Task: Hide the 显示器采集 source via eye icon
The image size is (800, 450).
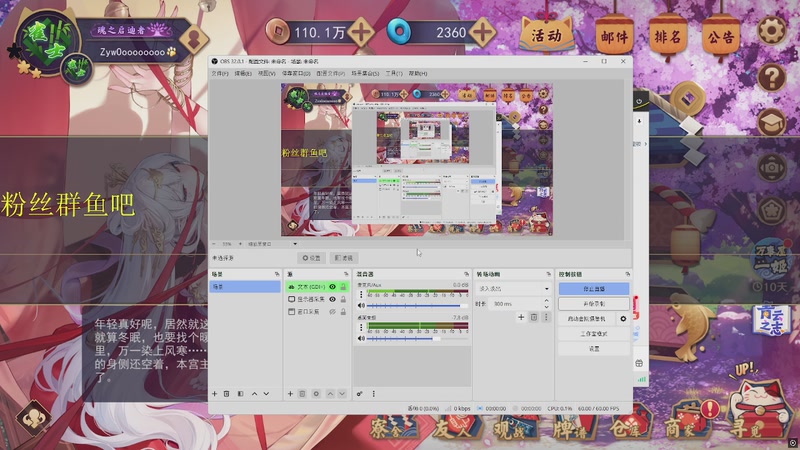Action: point(333,299)
